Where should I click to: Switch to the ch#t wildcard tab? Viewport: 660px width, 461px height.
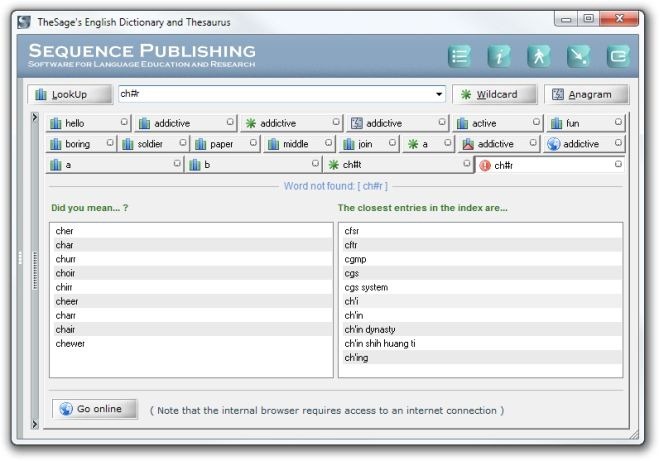point(398,165)
